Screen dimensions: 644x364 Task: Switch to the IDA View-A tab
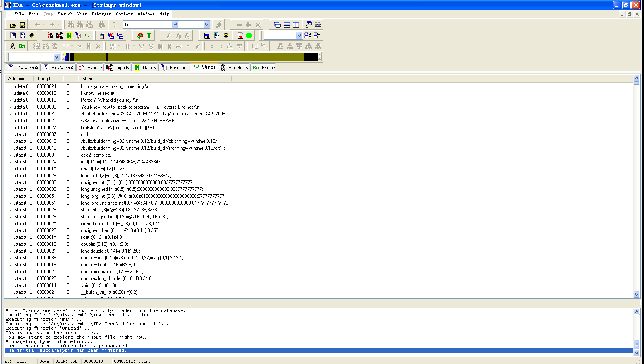23,67
